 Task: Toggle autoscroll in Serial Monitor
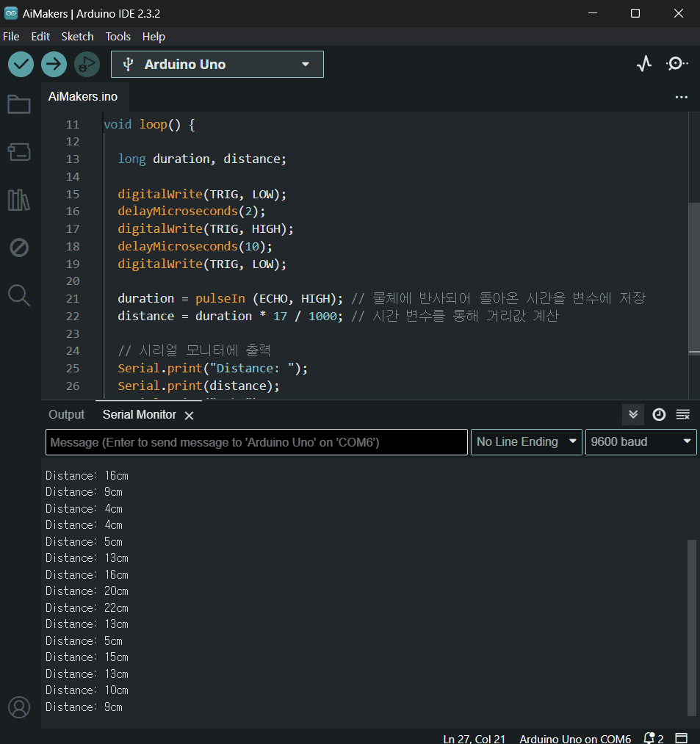pyautogui.click(x=633, y=415)
